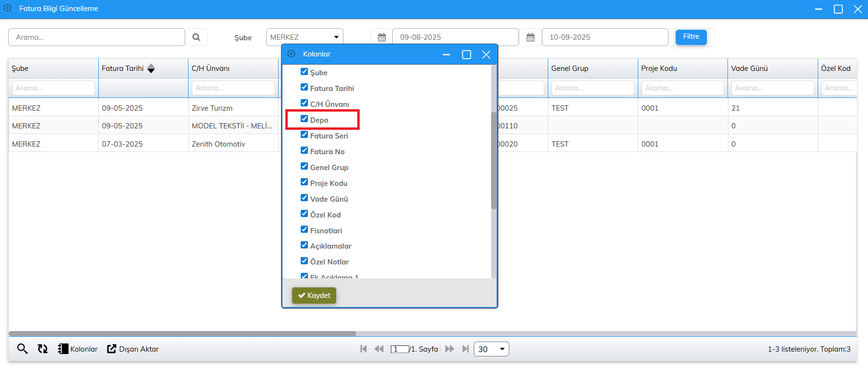The width and height of the screenshot is (868, 377).
Task: Toggle the Özel Notlar checkbox
Action: coord(304,261)
